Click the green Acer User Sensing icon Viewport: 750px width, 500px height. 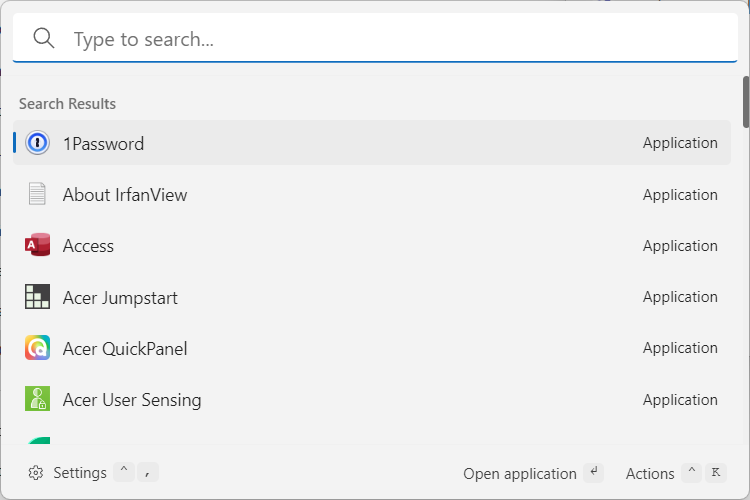(37, 399)
